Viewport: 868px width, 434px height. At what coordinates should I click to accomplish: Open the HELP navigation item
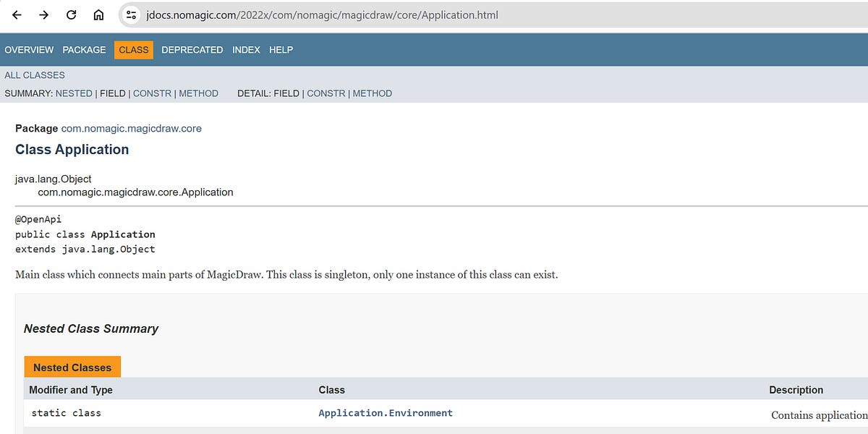click(x=281, y=49)
